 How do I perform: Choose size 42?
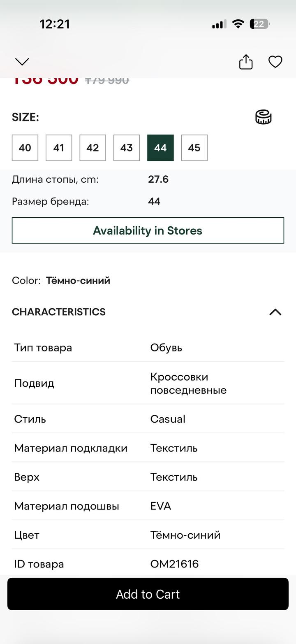click(92, 148)
